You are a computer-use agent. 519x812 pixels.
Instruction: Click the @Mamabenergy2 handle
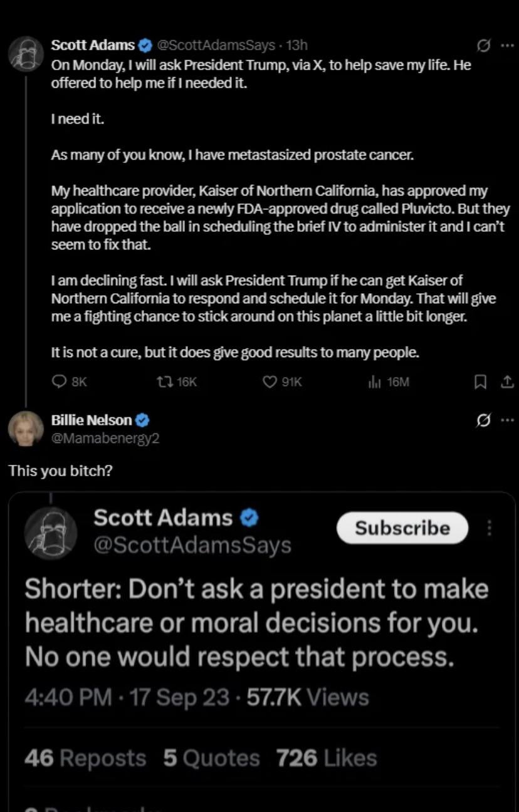(105, 439)
